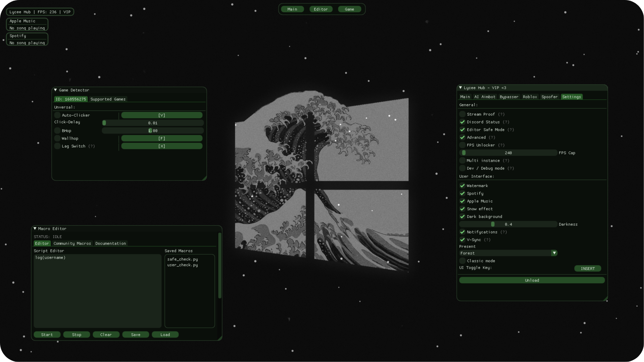The height and width of the screenshot is (362, 644).
Task: Click the resize grip of Game Detector panel
Action: pos(204,178)
